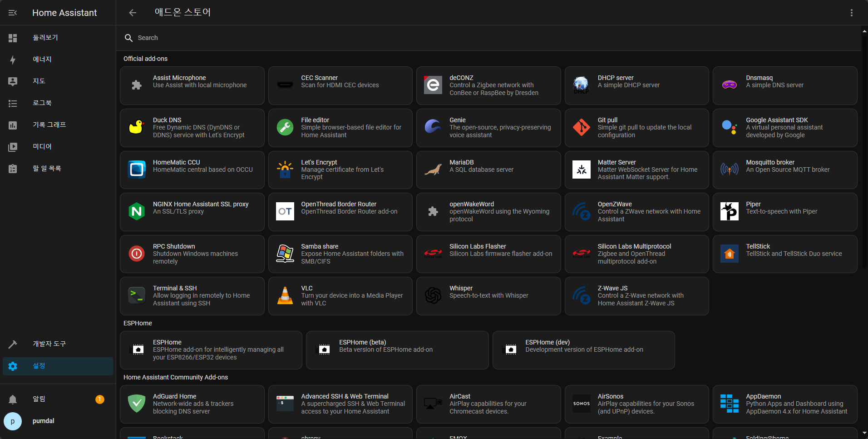This screenshot has width=868, height=439.
Task: Open the openWakeWord add-on card
Action: tap(488, 212)
